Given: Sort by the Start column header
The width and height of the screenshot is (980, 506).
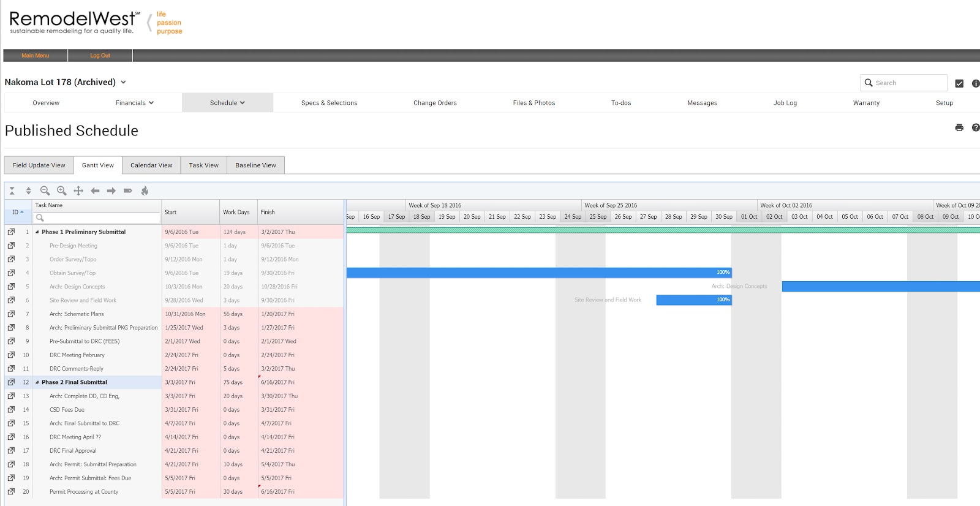Looking at the screenshot, I should click(191, 212).
